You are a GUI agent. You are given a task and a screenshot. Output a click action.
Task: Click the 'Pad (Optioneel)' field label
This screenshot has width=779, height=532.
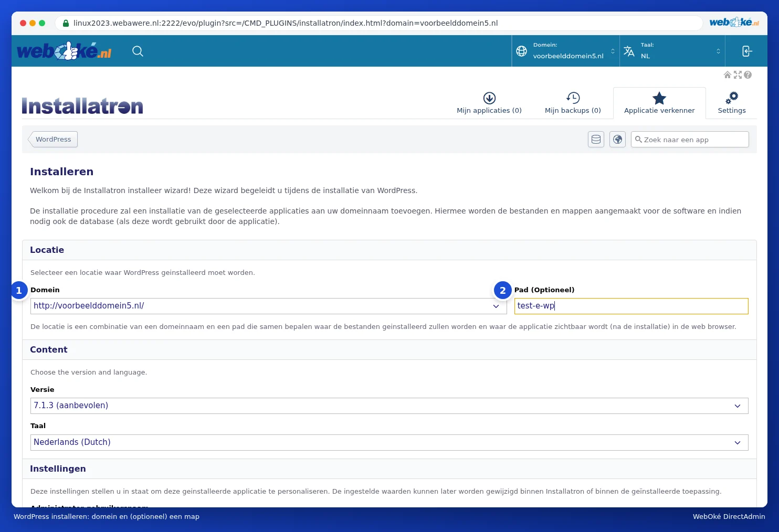[x=544, y=290]
